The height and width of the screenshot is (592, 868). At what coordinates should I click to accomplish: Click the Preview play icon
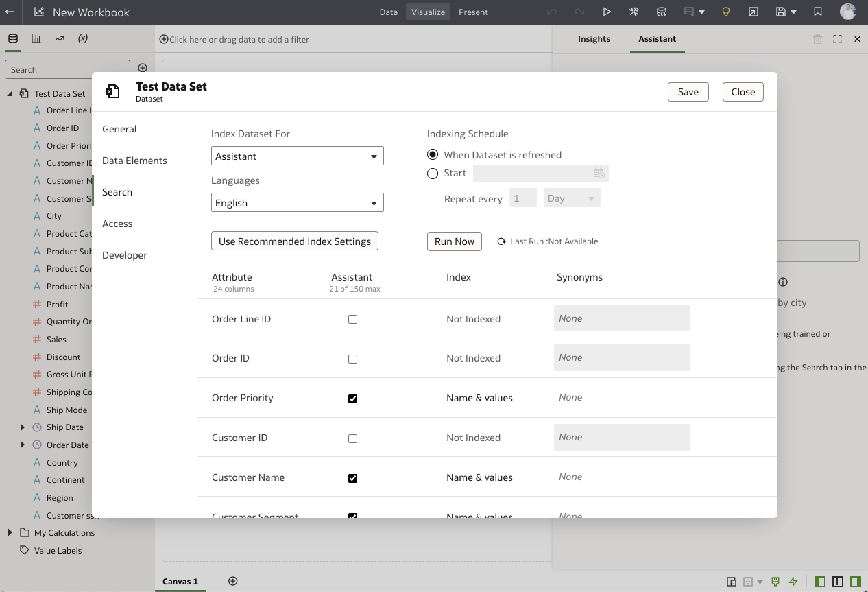coord(606,12)
